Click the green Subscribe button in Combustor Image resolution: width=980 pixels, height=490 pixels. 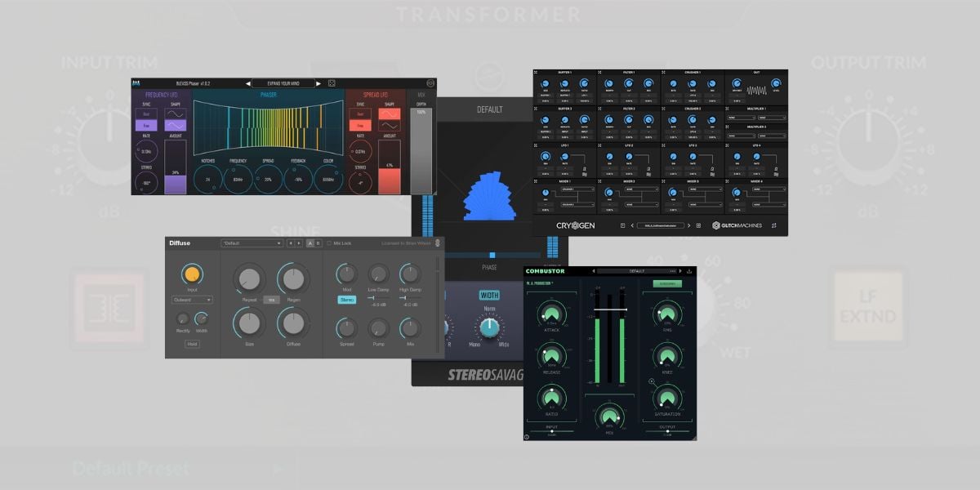point(666,284)
